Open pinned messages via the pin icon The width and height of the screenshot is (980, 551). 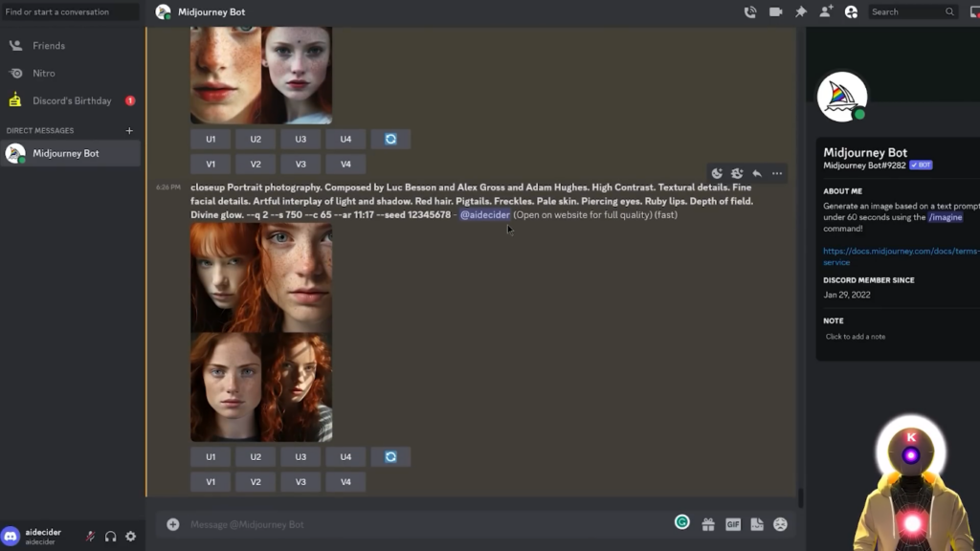pos(801,12)
